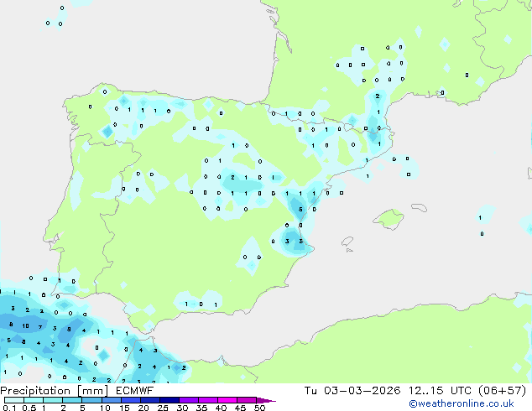Click the above-50 arrow tip of legend
This screenshot has height=411, width=532.
(x=266, y=400)
